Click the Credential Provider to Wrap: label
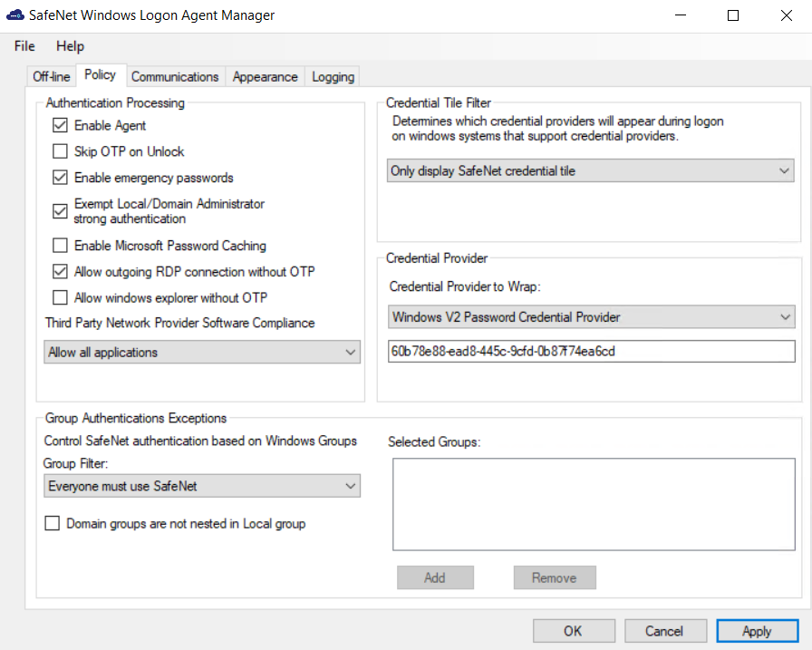The image size is (812, 650). point(465,286)
